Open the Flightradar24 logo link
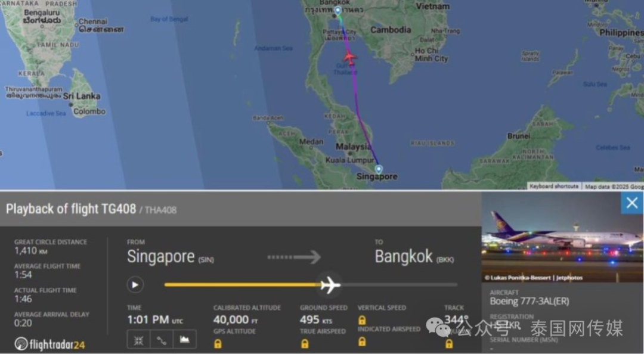This screenshot has width=644, height=354. tap(49, 344)
